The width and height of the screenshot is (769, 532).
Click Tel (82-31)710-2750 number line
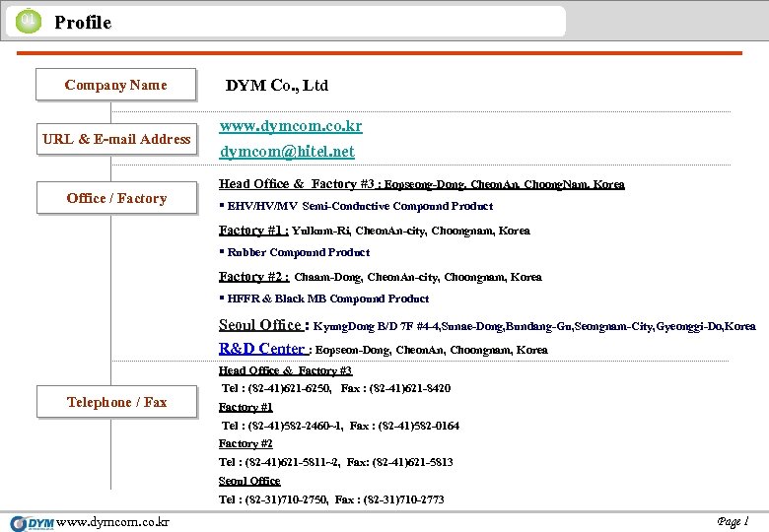click(x=331, y=499)
